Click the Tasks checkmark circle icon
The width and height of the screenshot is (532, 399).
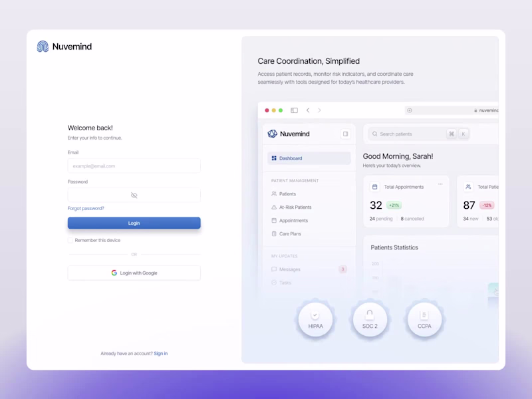click(274, 282)
